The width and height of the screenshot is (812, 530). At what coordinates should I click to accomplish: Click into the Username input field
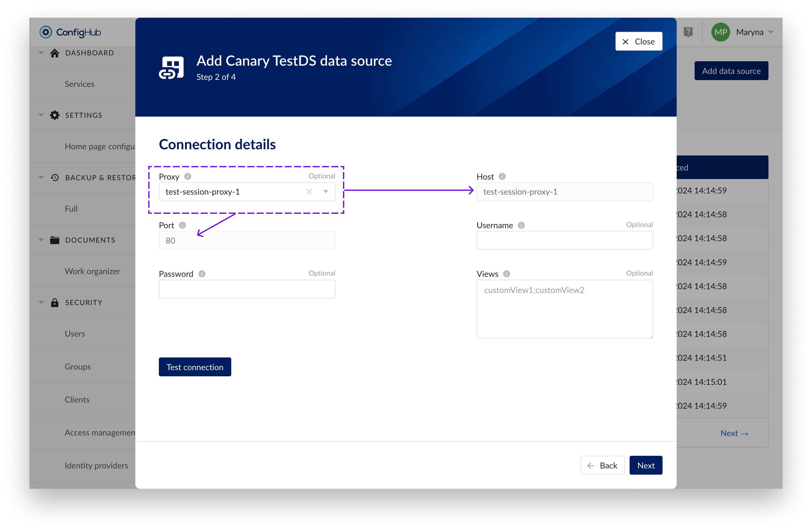coord(564,240)
